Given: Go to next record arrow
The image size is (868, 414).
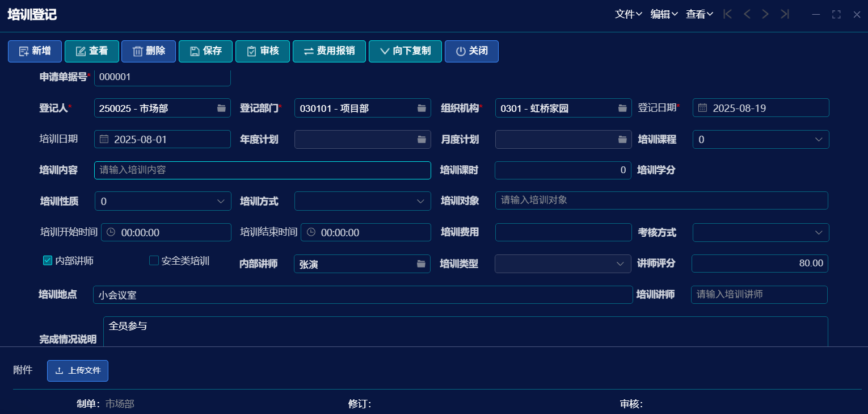Looking at the screenshot, I should click(x=765, y=14).
